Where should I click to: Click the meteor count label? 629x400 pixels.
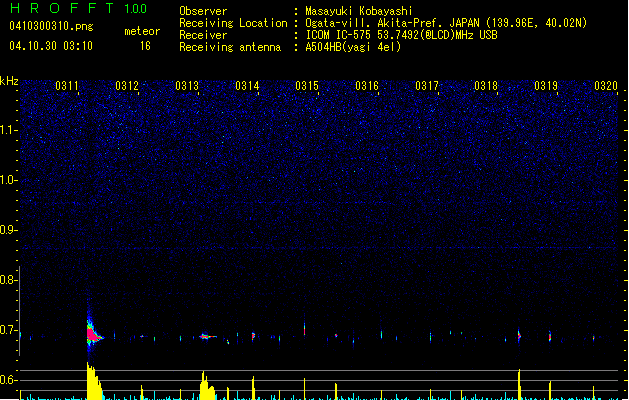[x=142, y=31]
